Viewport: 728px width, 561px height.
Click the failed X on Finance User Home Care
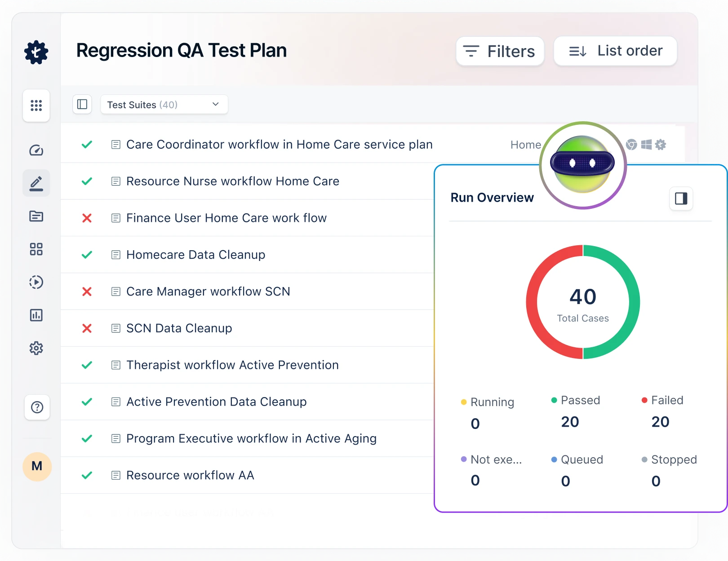point(87,218)
